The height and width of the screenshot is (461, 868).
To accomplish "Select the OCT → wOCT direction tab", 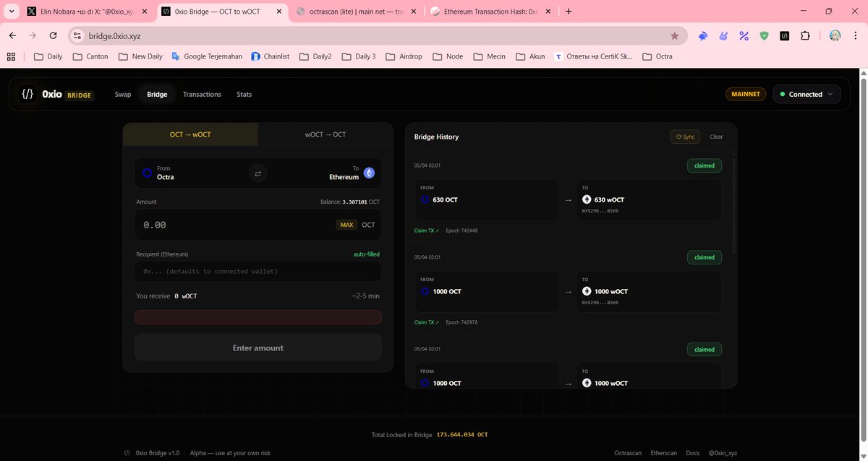I will 190,134.
